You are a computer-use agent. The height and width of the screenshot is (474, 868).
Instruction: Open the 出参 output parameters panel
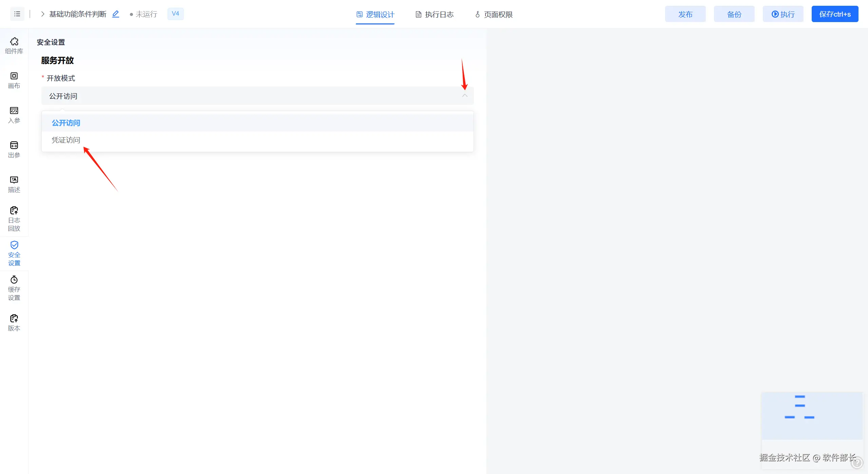pyautogui.click(x=14, y=149)
